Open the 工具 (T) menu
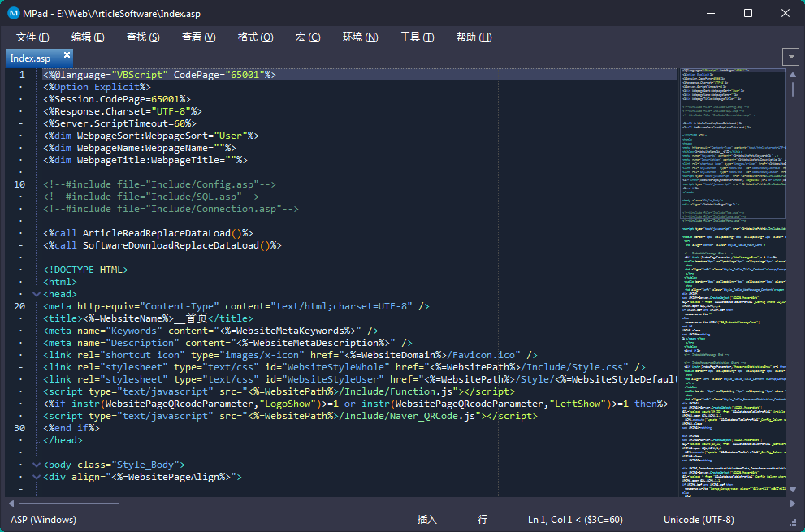Viewport: 805px width, 532px height. point(417,37)
